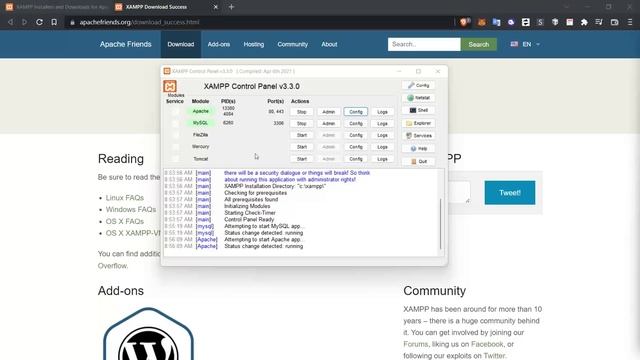Open MySQL module Config

356,123
